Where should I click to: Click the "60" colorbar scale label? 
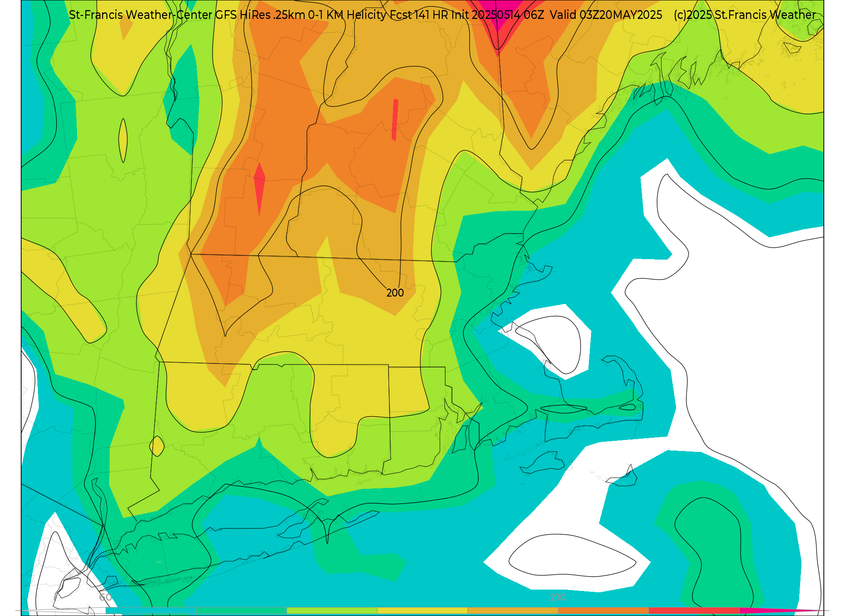[x=106, y=597]
